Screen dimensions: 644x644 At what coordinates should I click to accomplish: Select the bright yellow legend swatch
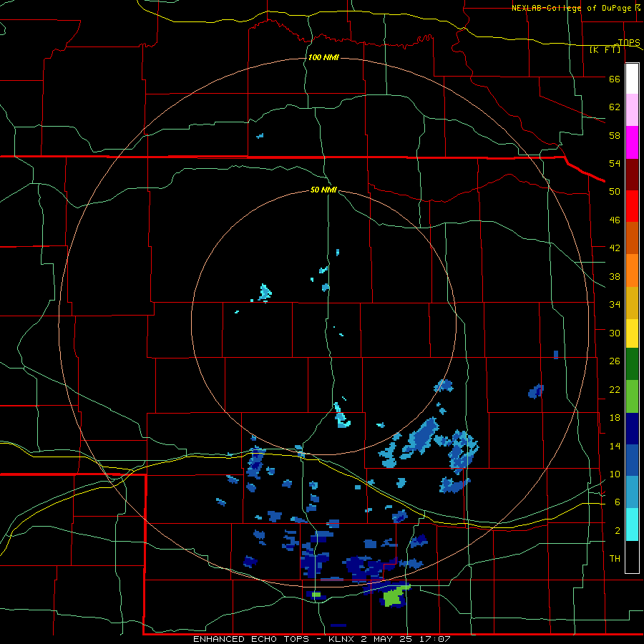click(x=632, y=333)
